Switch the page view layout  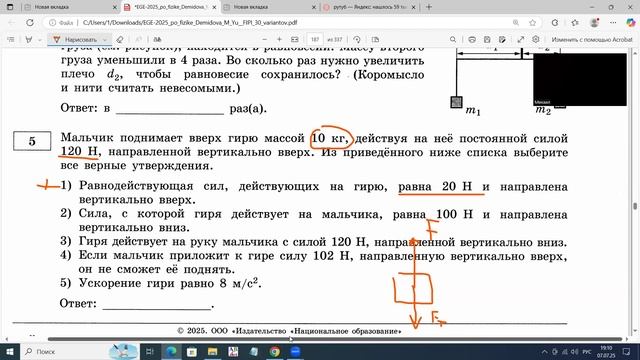tap(376, 40)
